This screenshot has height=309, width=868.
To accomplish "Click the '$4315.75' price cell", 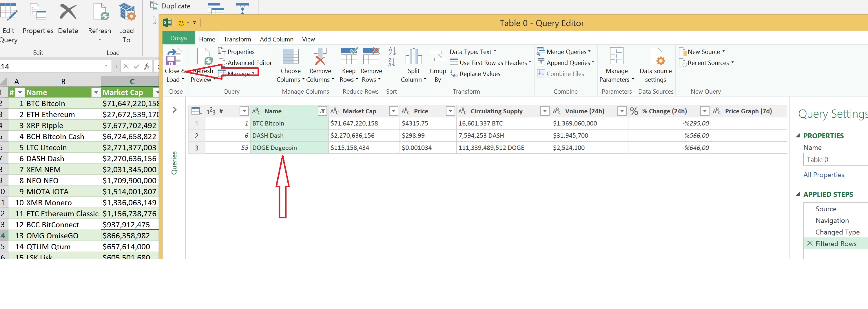I will click(x=428, y=123).
